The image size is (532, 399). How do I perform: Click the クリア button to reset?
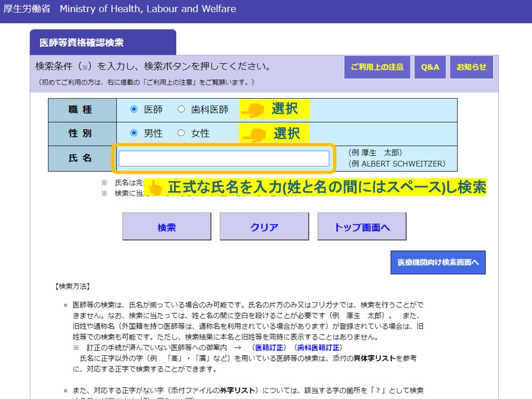coord(264,227)
